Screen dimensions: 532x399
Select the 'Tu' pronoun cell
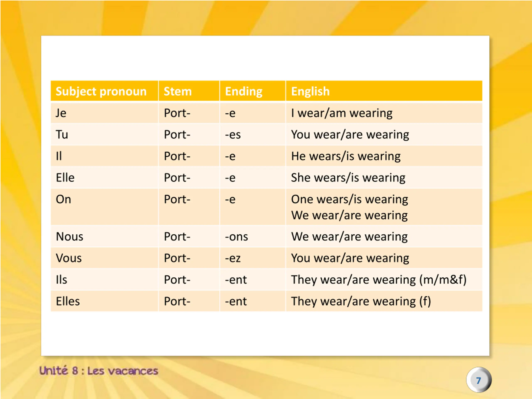point(104,134)
